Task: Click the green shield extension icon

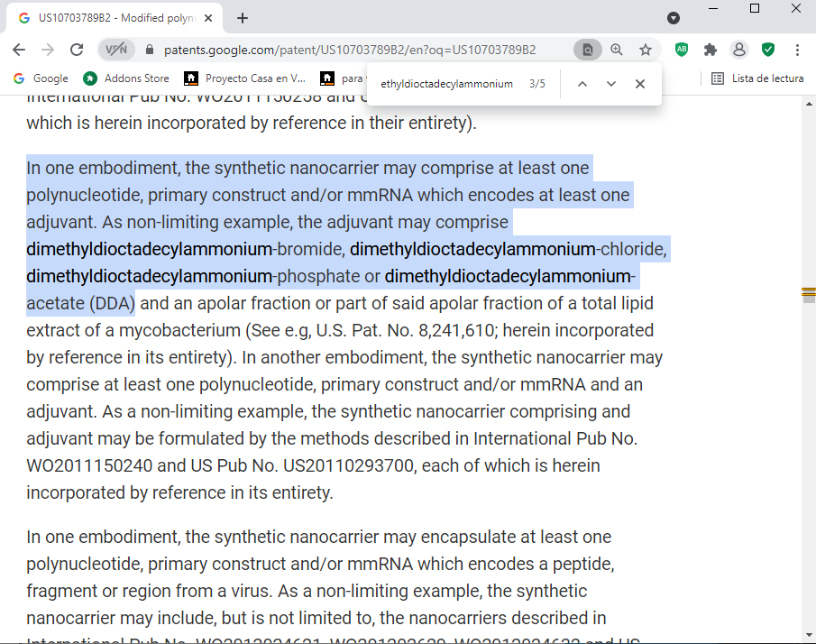Action: (x=768, y=50)
